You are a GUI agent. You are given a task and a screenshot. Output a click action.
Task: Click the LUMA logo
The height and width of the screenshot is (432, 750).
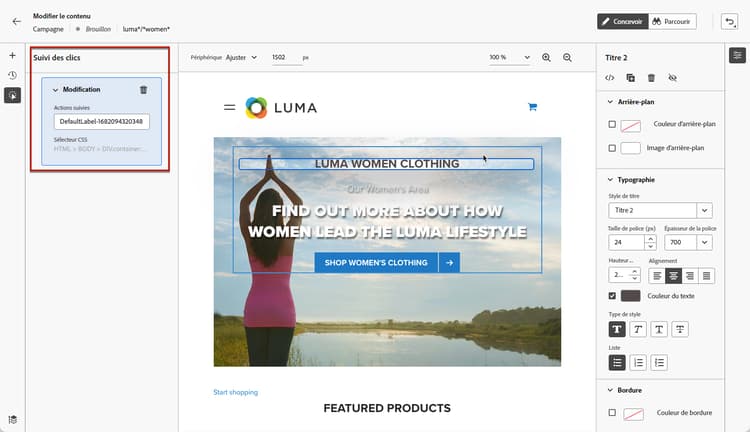(x=281, y=108)
